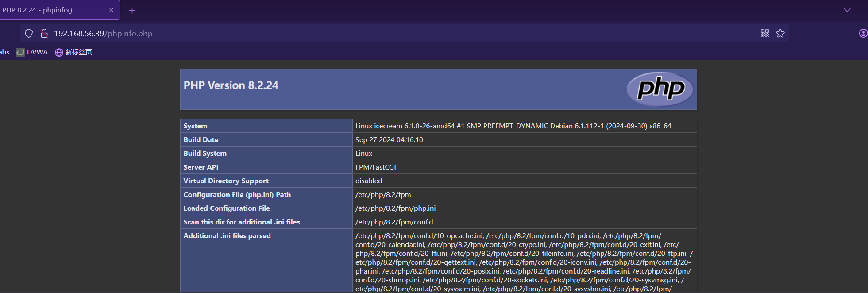This screenshot has width=868, height=293.
Task: Click the PHP logo image
Action: pyautogui.click(x=660, y=89)
